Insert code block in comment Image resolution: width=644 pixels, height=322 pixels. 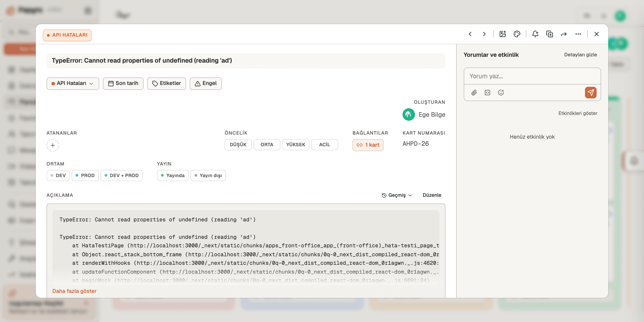[487, 93]
